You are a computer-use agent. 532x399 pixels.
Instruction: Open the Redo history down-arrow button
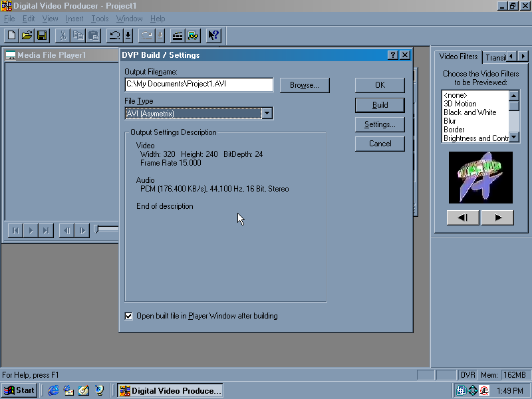(160, 35)
